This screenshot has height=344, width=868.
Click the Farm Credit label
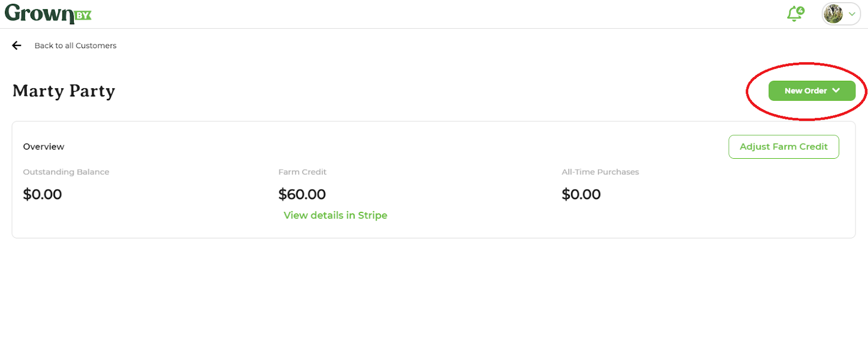point(302,172)
